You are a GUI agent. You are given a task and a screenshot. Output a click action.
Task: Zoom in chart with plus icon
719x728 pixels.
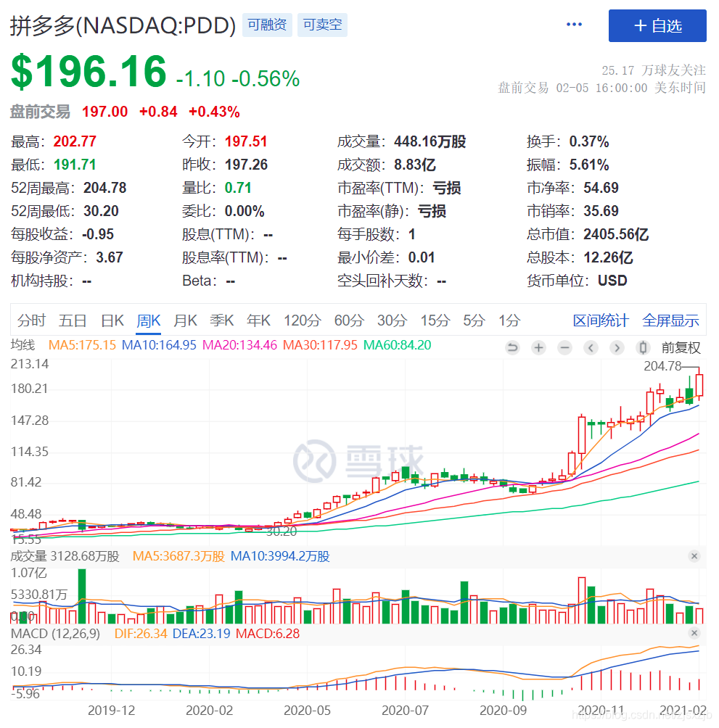coord(539,347)
